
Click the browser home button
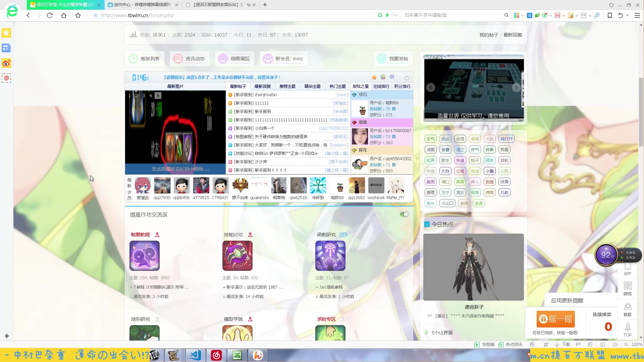64,15
